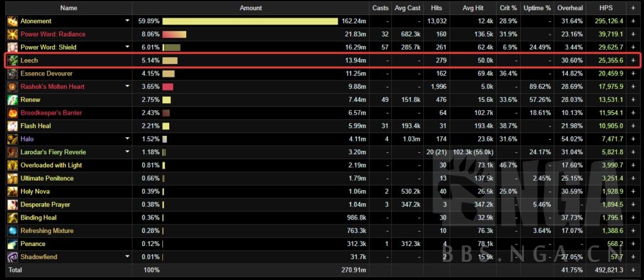
Task: Click the Leech ability icon
Action: tap(13, 60)
